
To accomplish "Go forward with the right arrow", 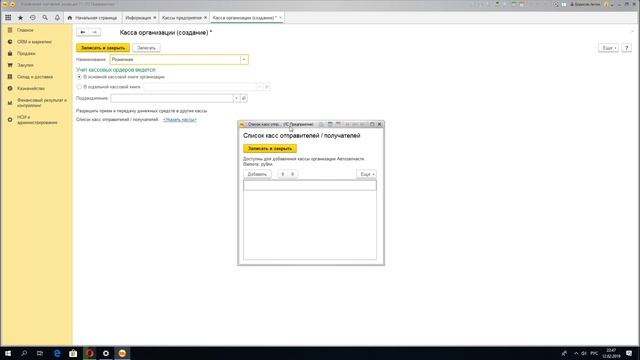I will (95, 32).
